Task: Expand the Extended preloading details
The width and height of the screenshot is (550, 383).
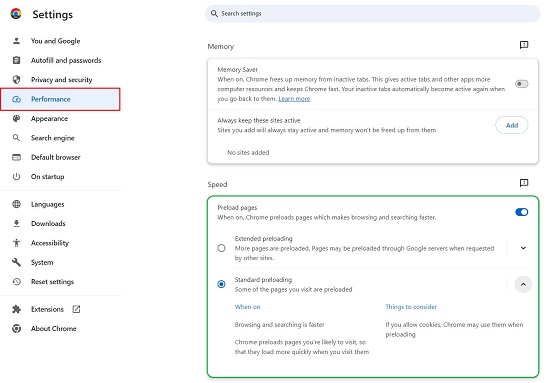Action: (523, 248)
